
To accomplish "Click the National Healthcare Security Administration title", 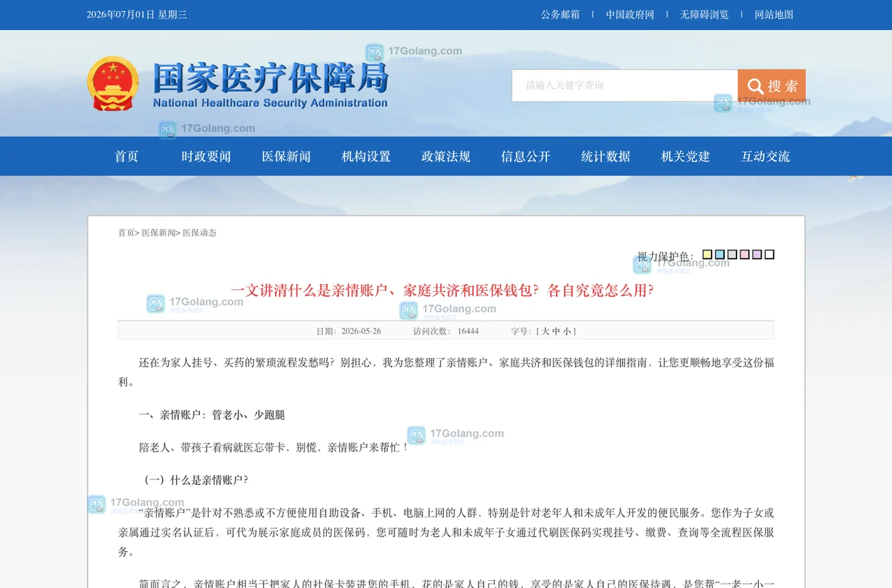I will (270, 103).
